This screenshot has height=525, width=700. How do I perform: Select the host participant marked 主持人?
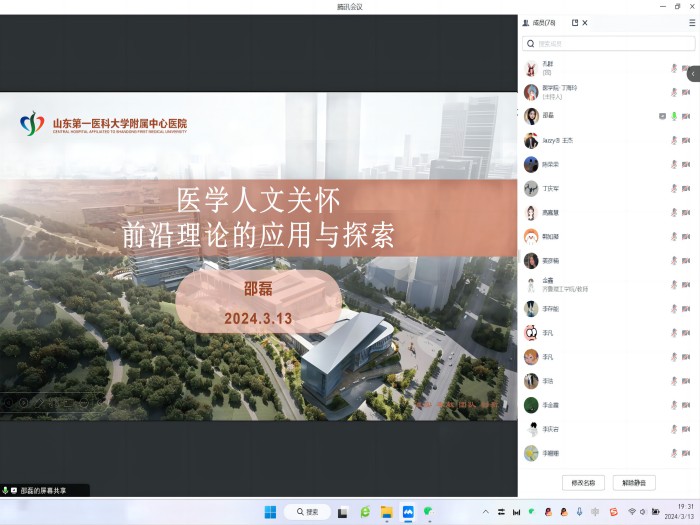[560, 92]
